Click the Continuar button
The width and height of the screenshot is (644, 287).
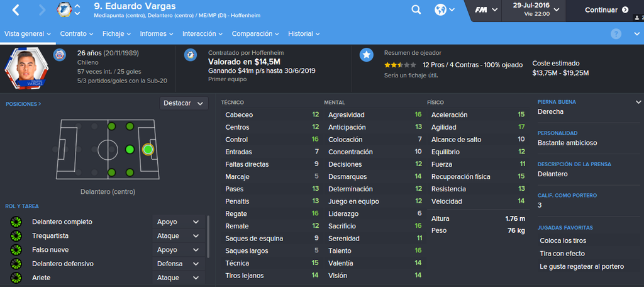tap(607, 10)
